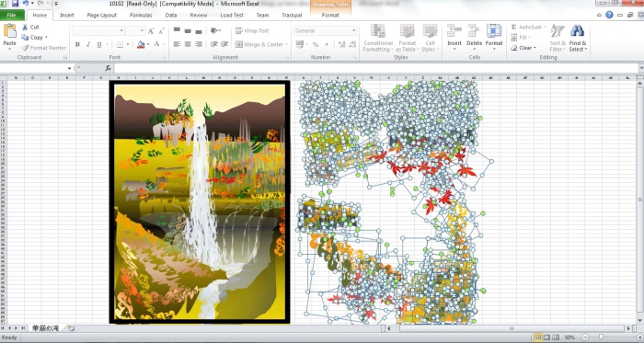Viewport: 644px width, 343px height.
Task: Click the Format Painter brush
Action: [25, 48]
